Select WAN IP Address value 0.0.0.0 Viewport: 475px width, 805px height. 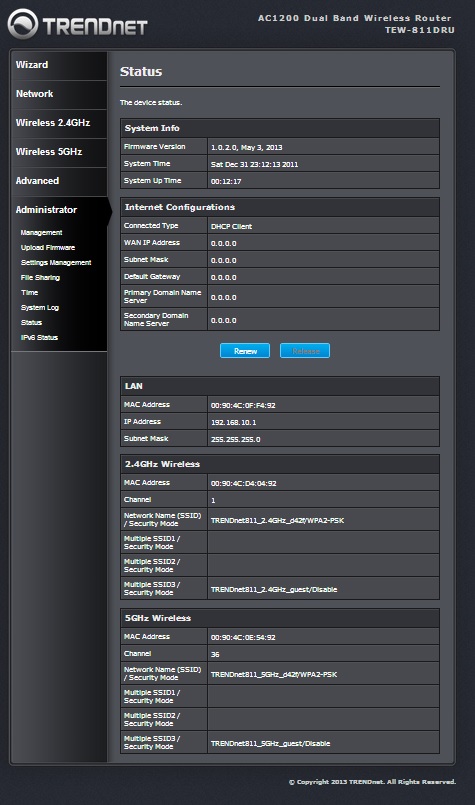223,243
